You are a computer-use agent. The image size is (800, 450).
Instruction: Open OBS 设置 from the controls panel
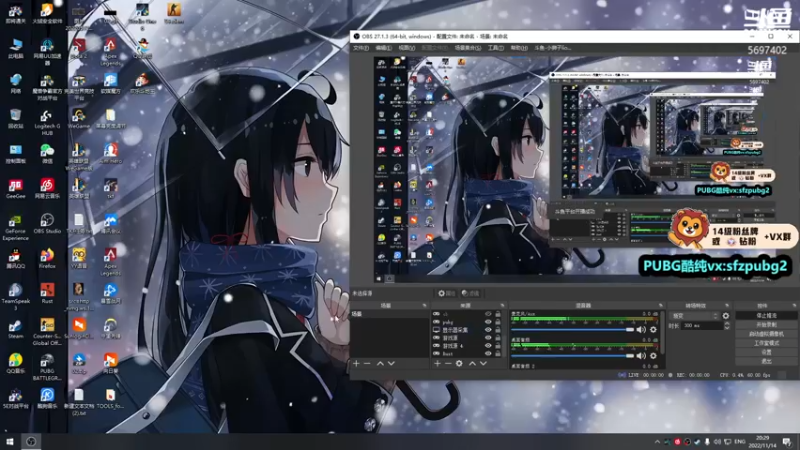[x=766, y=352]
